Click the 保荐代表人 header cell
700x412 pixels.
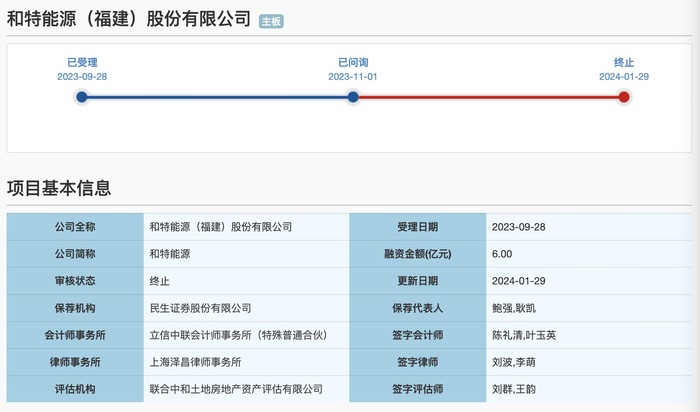click(x=417, y=308)
